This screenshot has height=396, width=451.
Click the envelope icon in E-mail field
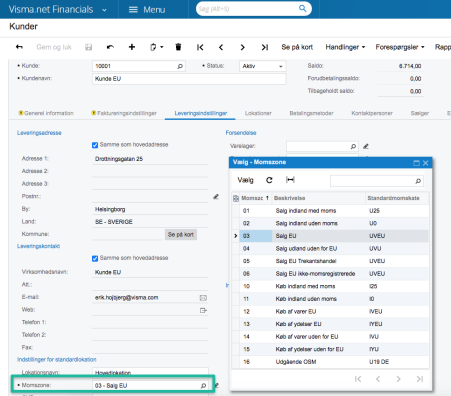pyautogui.click(x=203, y=298)
